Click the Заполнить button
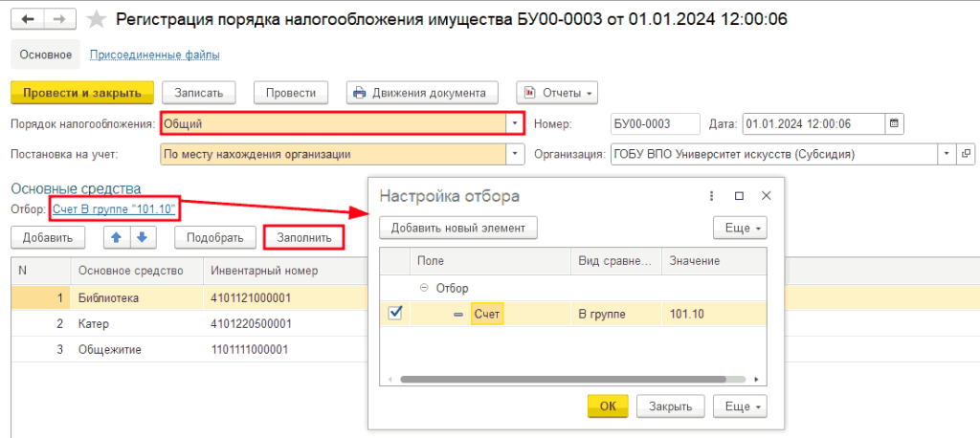 [303, 237]
